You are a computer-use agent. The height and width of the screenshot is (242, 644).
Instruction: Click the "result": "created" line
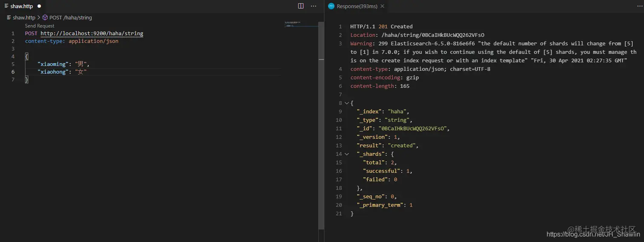pos(388,146)
